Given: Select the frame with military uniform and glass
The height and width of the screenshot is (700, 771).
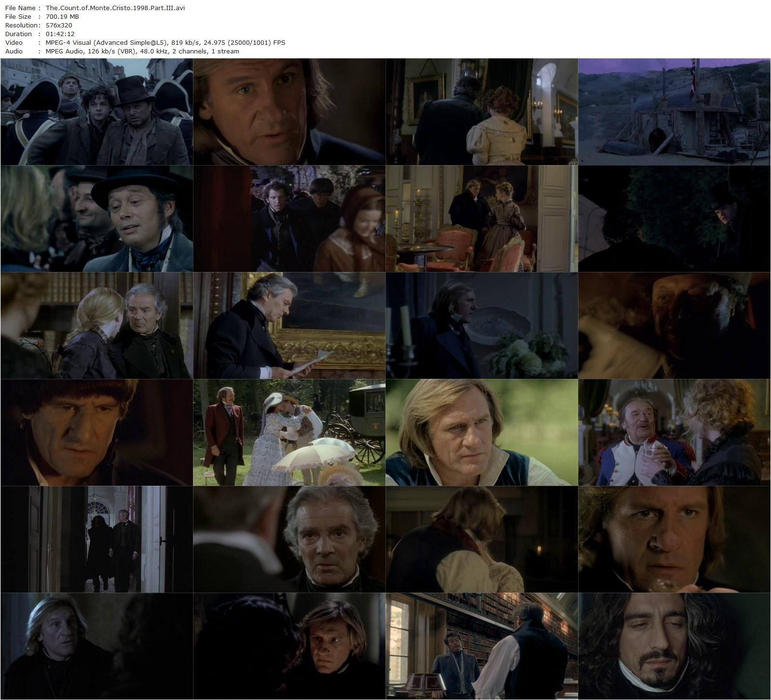Looking at the screenshot, I should [x=674, y=432].
